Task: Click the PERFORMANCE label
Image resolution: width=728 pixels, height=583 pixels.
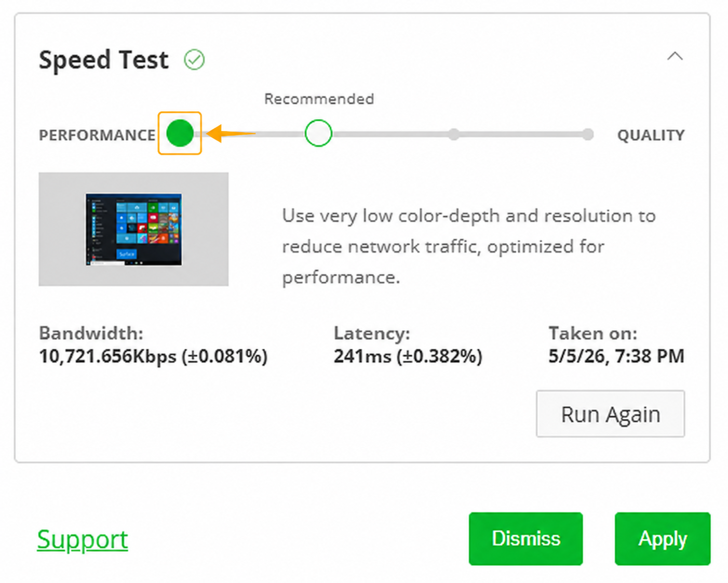Action: click(x=97, y=135)
